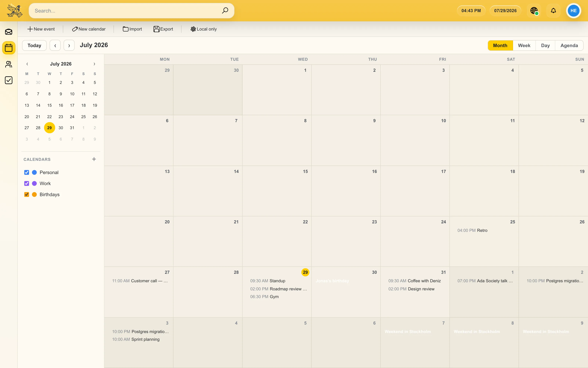Click the July 14 cell in month grid
Screen dimensions: 588x368
[x=208, y=191]
